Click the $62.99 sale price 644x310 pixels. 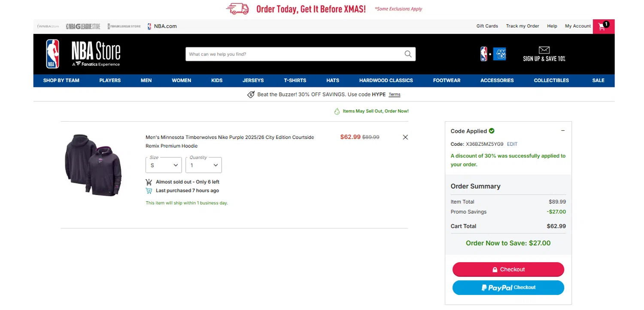tap(350, 137)
